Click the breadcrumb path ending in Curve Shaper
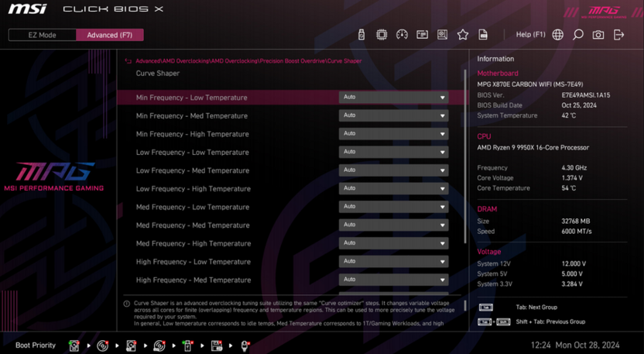Image resolution: width=644 pixels, height=354 pixels. 248,61
